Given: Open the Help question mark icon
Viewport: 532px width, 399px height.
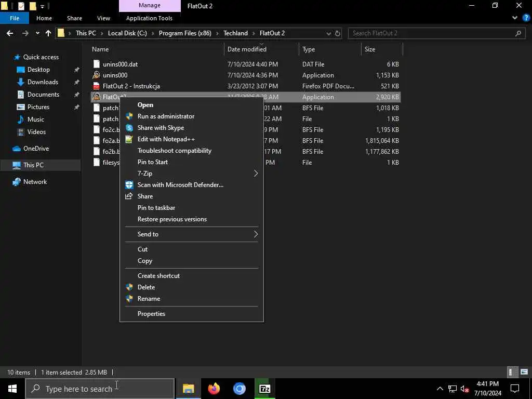Looking at the screenshot, I should [x=526, y=18].
